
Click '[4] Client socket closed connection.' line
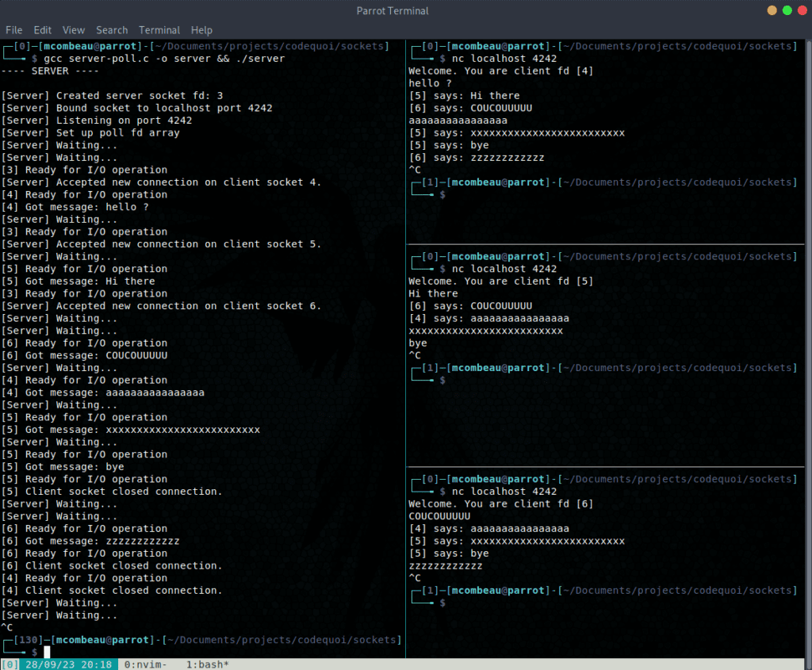[112, 591]
